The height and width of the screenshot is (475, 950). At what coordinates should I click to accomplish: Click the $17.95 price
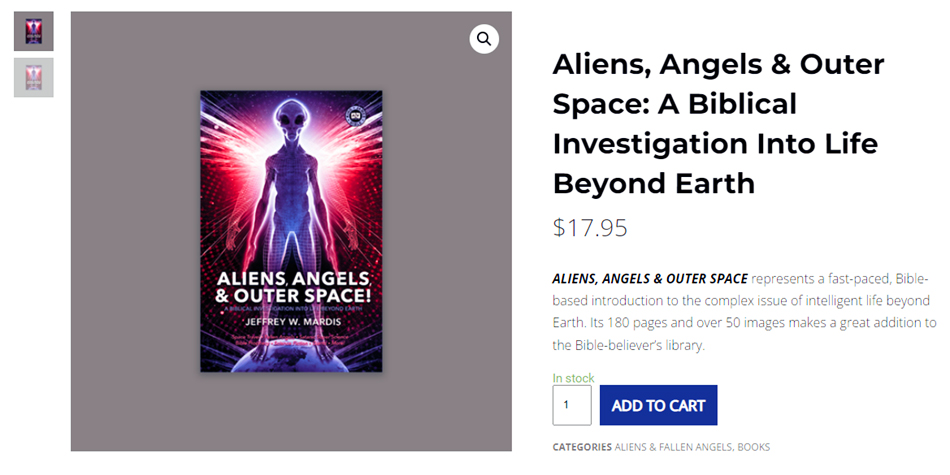point(590,228)
